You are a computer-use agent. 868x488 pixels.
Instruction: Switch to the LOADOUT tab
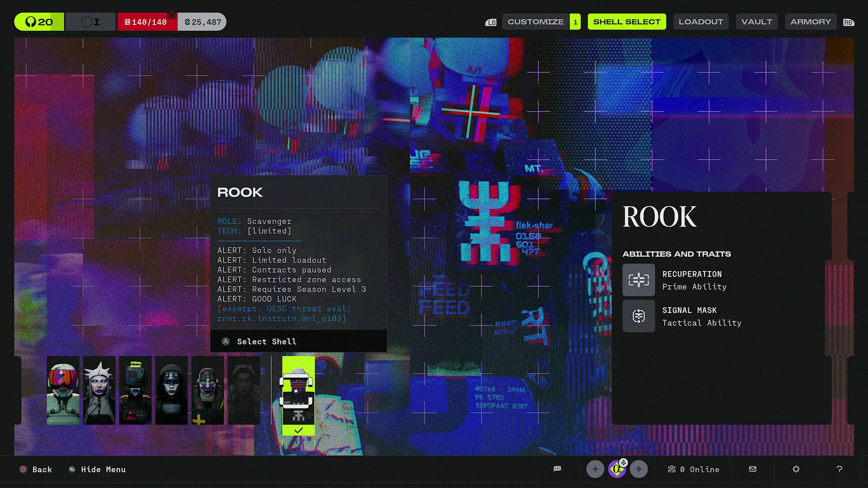701,21
